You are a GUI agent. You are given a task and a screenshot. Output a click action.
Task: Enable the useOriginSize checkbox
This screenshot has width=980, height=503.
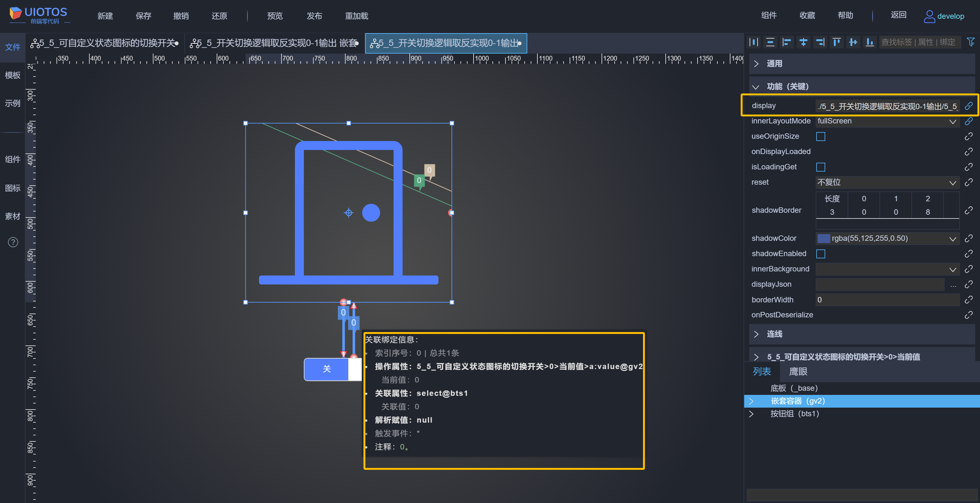click(x=820, y=137)
